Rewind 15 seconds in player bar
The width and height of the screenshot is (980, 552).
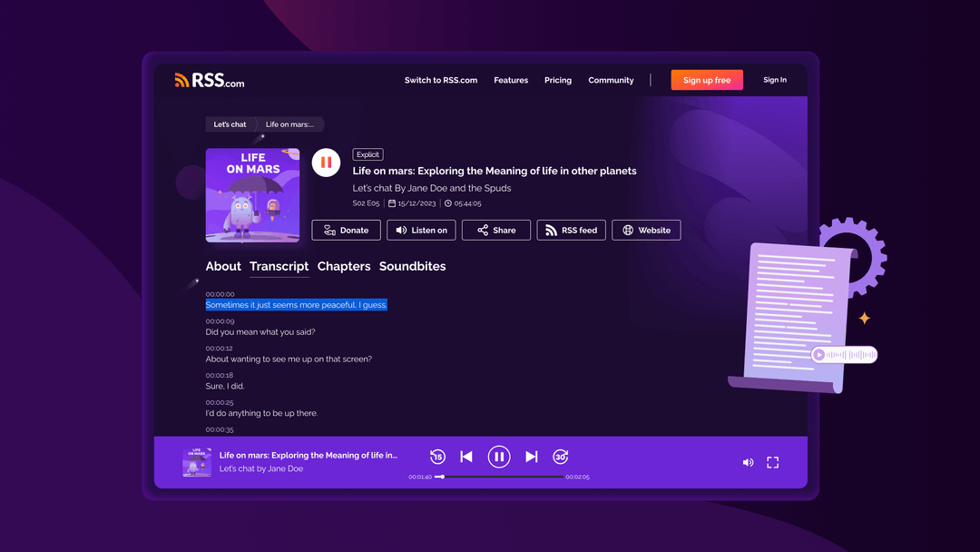click(437, 457)
